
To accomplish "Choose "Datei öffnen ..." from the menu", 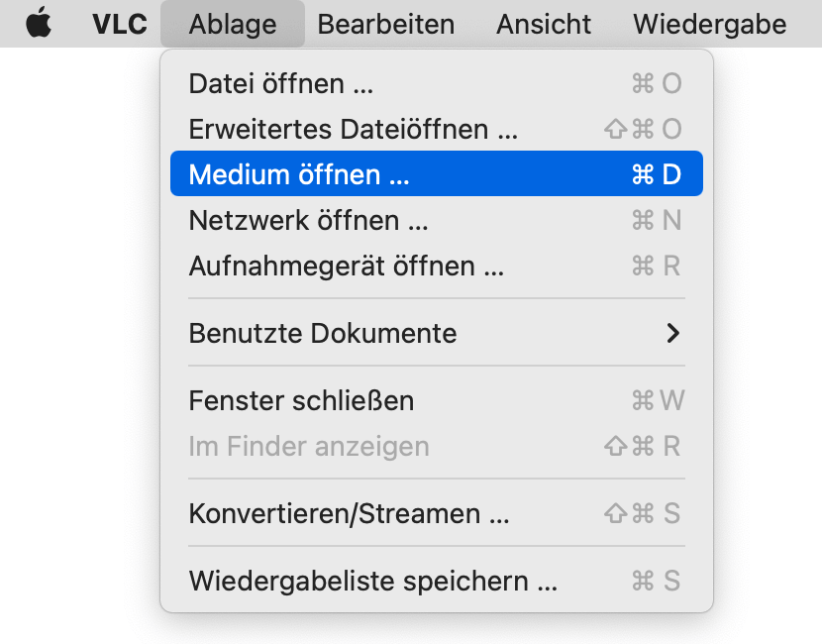I will [280, 84].
